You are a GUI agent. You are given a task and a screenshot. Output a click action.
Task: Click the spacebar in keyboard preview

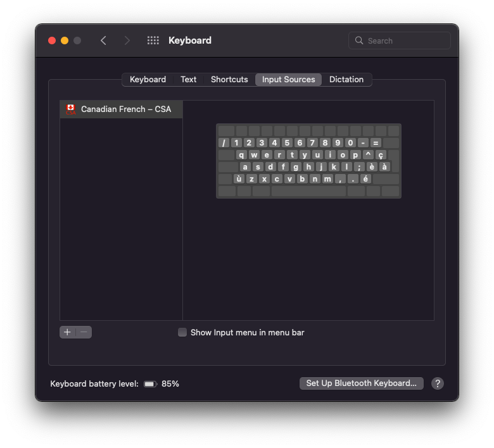click(308, 191)
